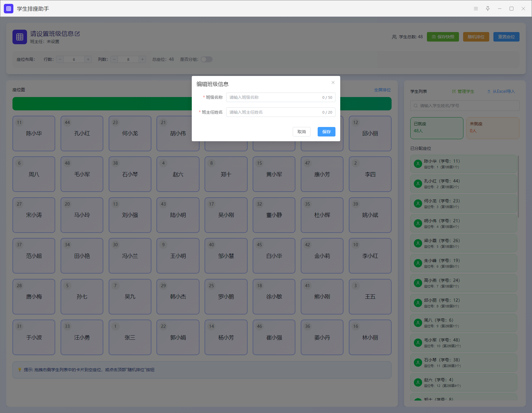Close the edit class info dialog
The width and height of the screenshot is (532, 413).
[x=333, y=82]
